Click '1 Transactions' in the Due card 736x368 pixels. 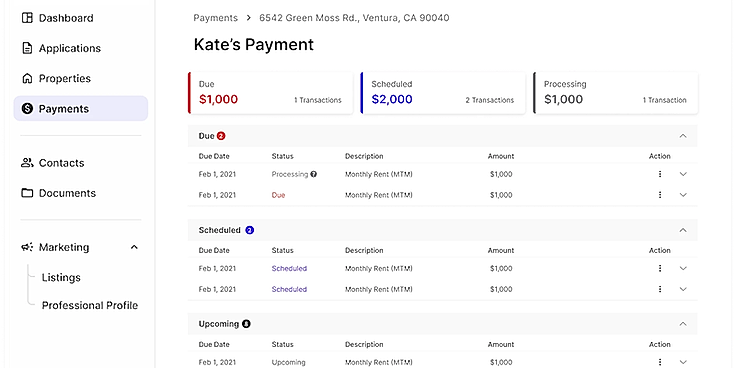[x=318, y=100]
